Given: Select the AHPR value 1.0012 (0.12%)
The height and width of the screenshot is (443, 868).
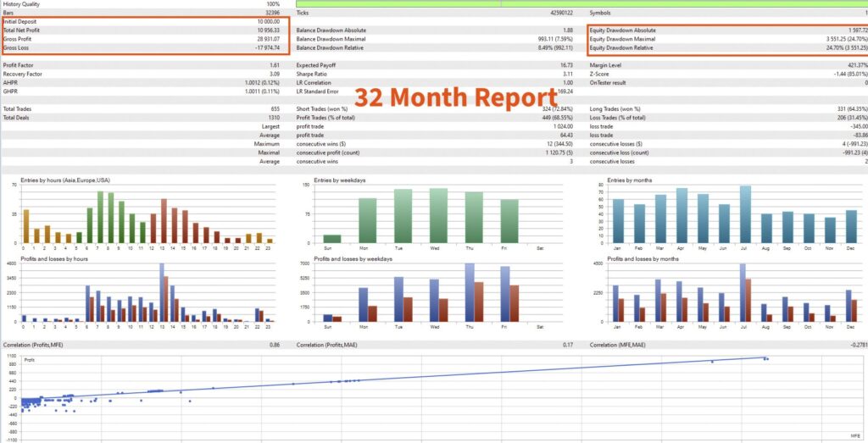Looking at the screenshot, I should tap(262, 83).
